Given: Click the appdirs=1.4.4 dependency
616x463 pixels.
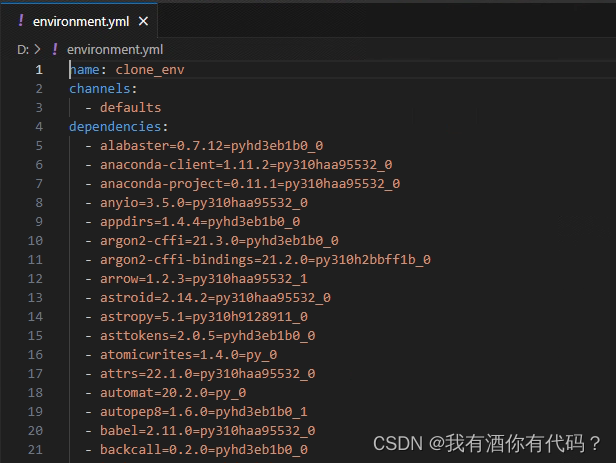Looking at the screenshot, I should pos(200,221).
